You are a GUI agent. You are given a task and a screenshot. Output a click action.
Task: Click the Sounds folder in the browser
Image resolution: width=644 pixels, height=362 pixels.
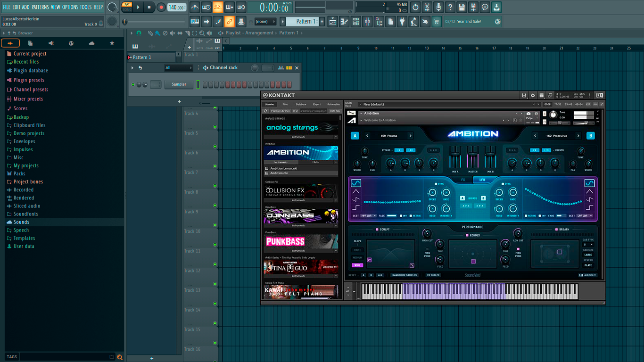(x=21, y=222)
